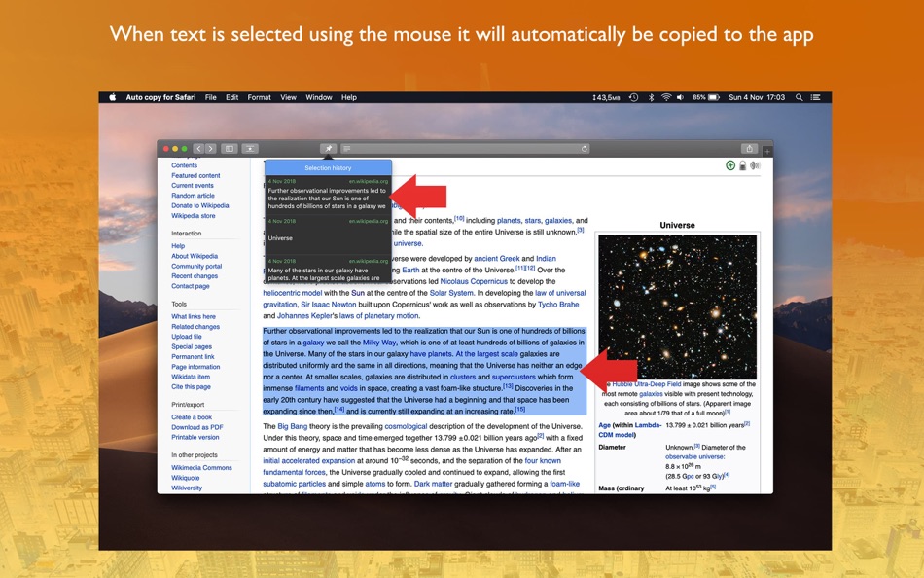The height and width of the screenshot is (578, 924).
Task: Open the Special pages link
Action: point(192,346)
